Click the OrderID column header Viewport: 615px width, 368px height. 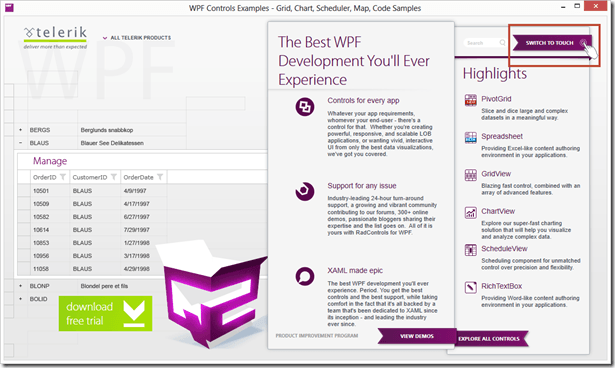click(x=50, y=177)
